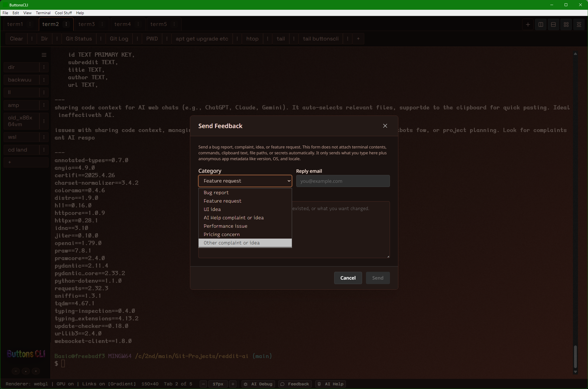The width and height of the screenshot is (588, 389).
Task: Click the Feedback button in status bar
Action: click(x=295, y=384)
